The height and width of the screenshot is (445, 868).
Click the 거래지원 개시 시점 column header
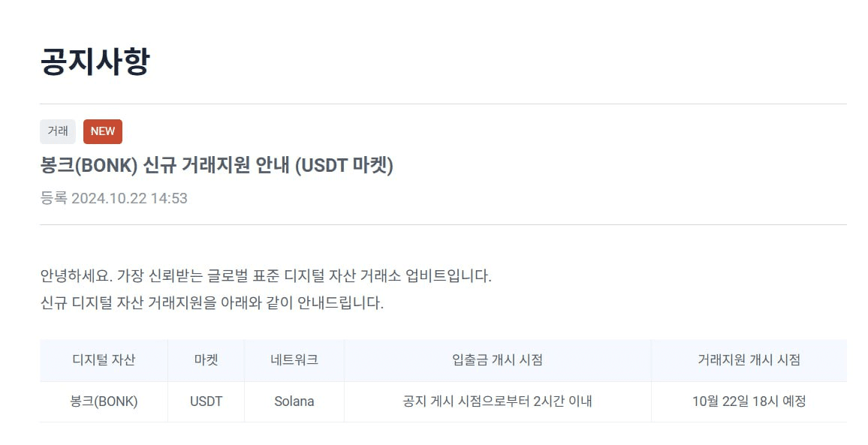tap(749, 360)
